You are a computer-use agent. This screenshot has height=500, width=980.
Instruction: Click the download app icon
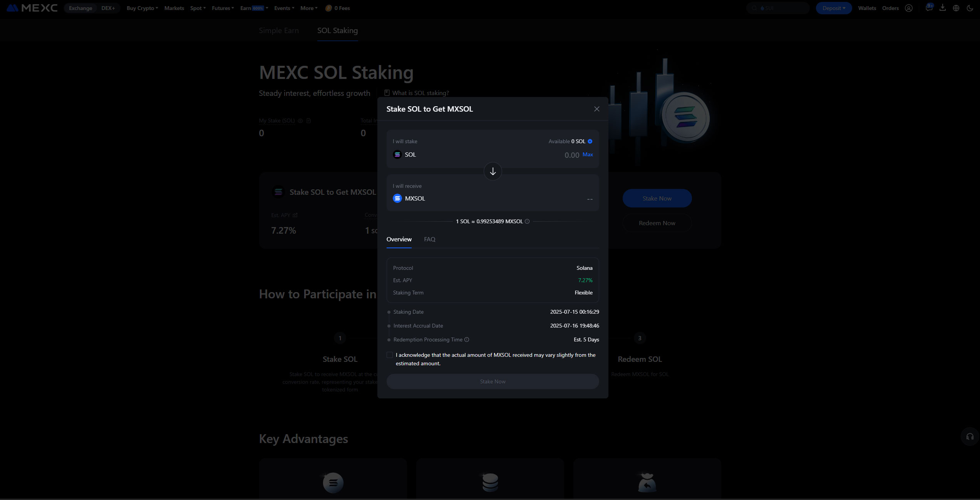point(942,8)
